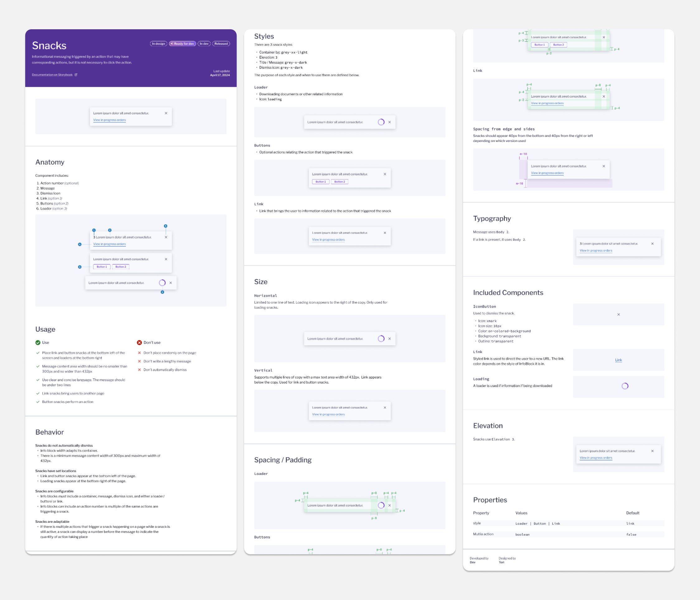Screen dimensions: 700x600
Task: Click loading spinner in Included Components Loading preview
Action: [x=625, y=386]
